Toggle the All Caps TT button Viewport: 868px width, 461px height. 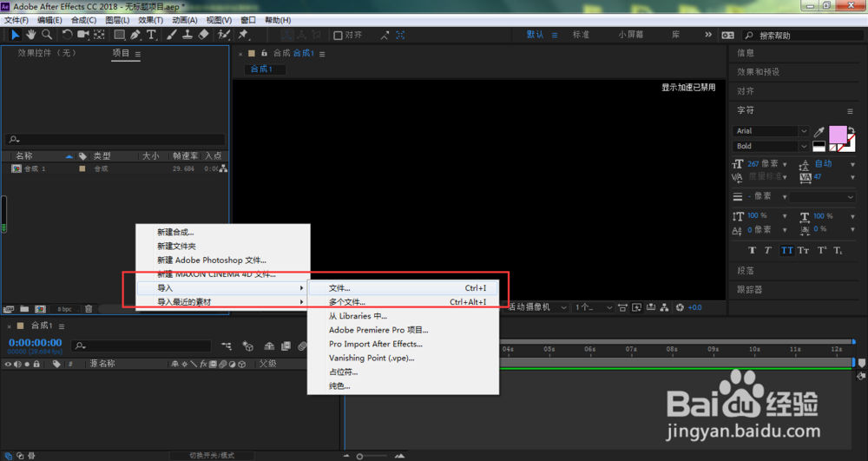point(786,250)
